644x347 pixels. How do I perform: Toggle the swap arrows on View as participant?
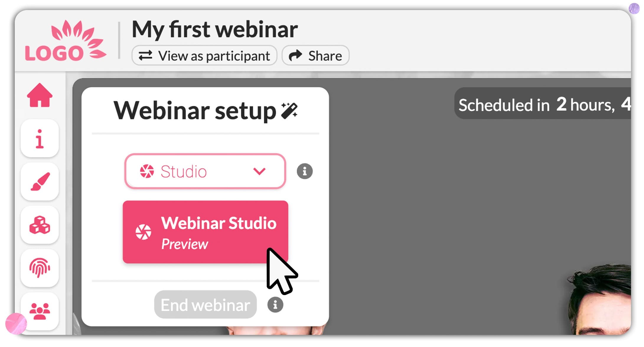[x=145, y=55]
